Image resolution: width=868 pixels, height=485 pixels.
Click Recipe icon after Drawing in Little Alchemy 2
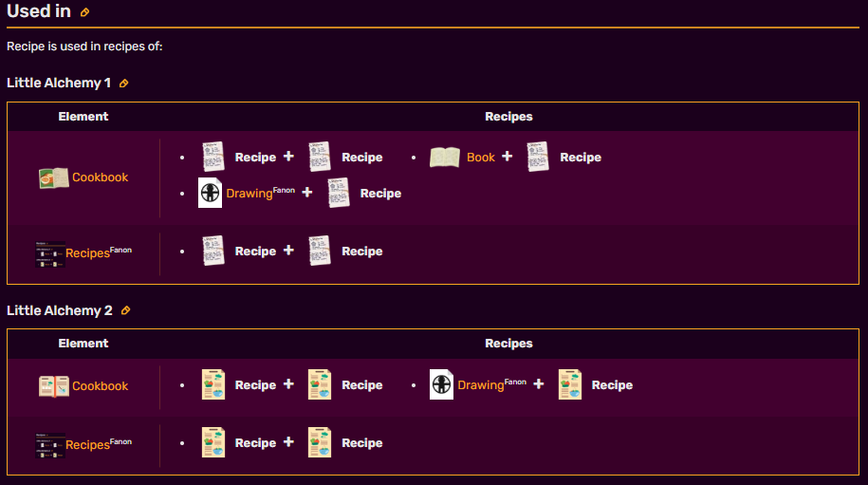(x=569, y=384)
